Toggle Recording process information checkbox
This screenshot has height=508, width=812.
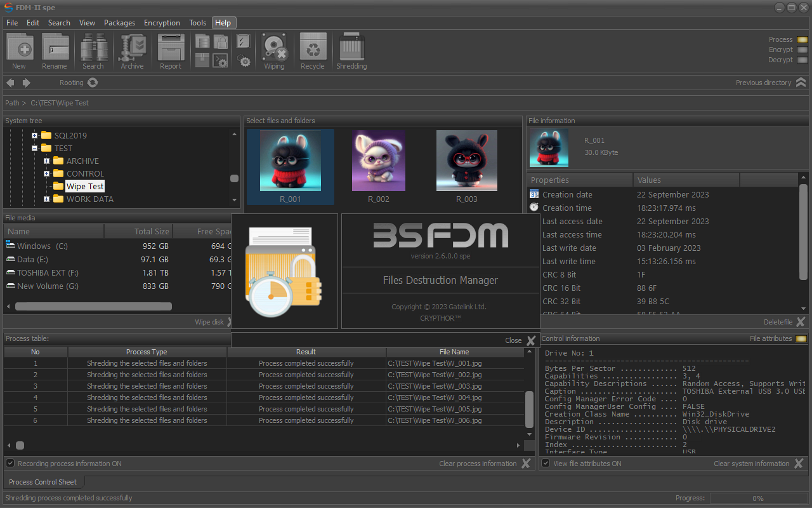coord(10,464)
